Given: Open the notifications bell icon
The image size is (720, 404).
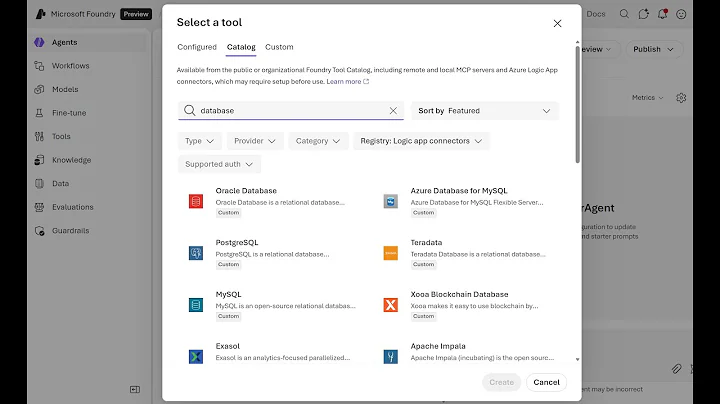Looking at the screenshot, I should coord(662,14).
